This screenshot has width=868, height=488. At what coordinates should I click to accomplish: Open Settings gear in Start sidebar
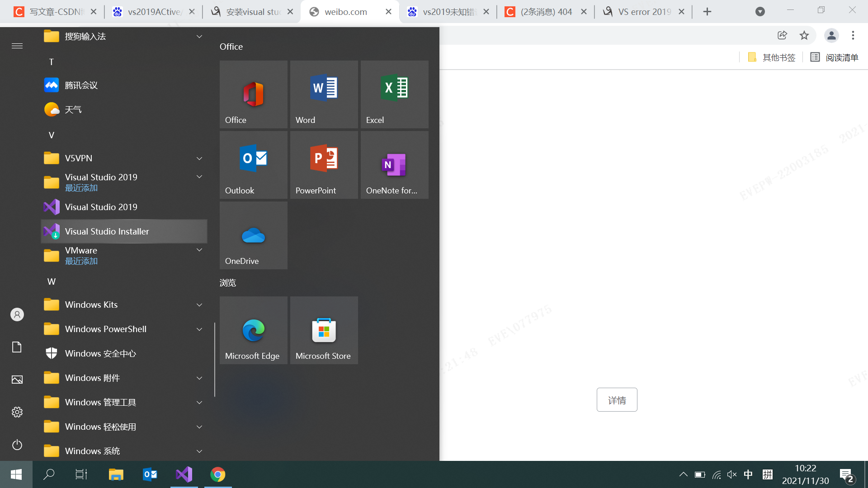(17, 412)
